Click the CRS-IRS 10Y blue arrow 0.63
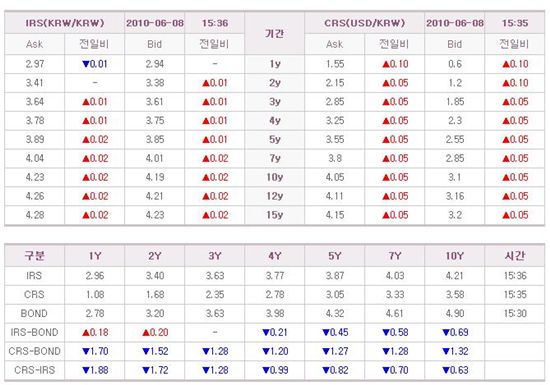Image resolution: width=550 pixels, height=385 pixels. (x=455, y=370)
